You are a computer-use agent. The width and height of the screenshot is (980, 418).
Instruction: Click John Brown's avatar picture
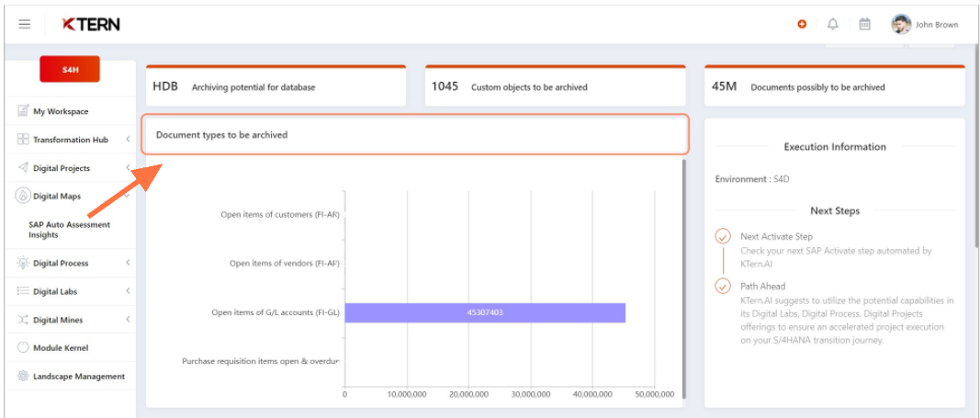coord(901,25)
